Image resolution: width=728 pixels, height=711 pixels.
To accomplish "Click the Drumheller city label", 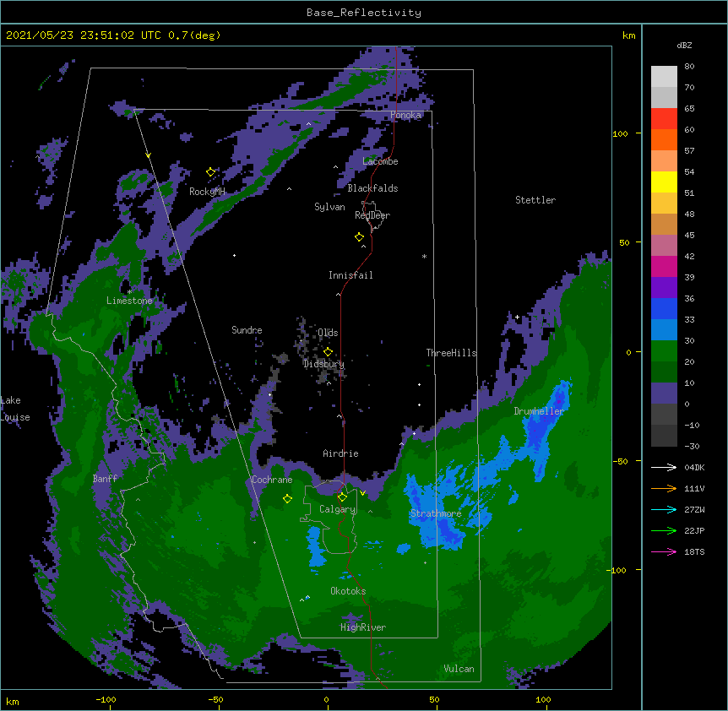I will 539,411.
